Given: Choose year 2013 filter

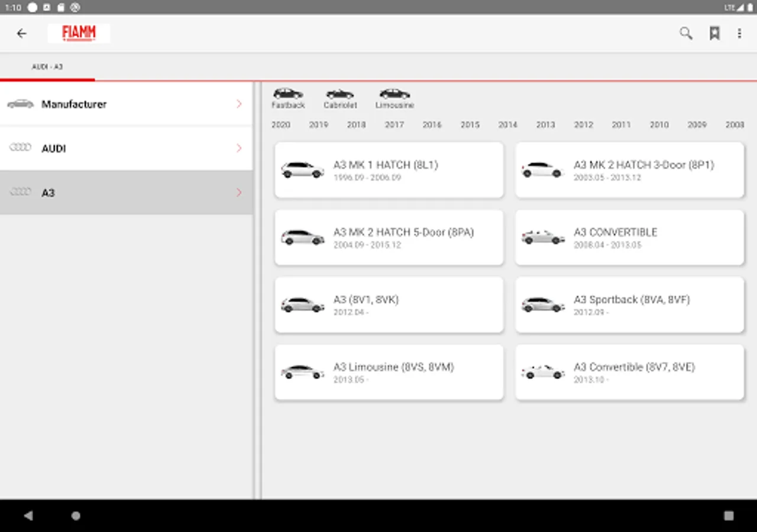Looking at the screenshot, I should (x=546, y=125).
